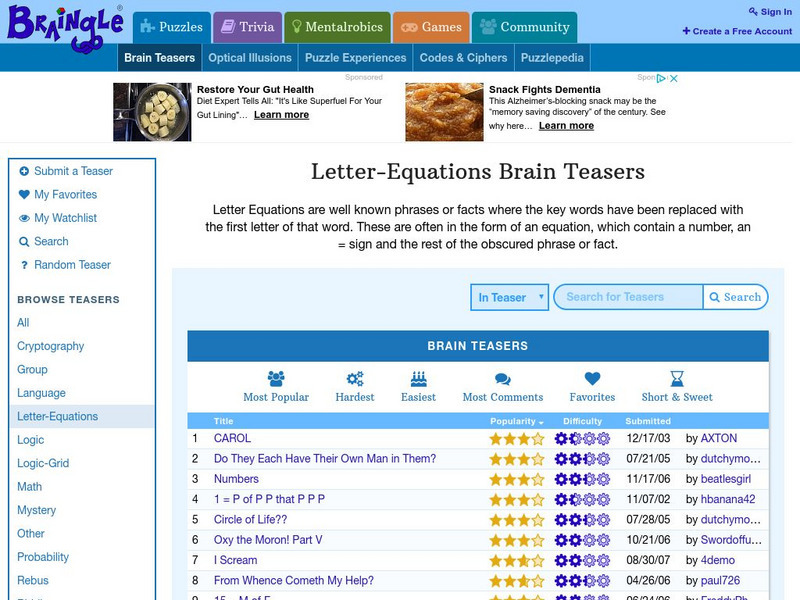Sort by Difficulty column header
The width and height of the screenshot is (800, 600).
(x=583, y=421)
